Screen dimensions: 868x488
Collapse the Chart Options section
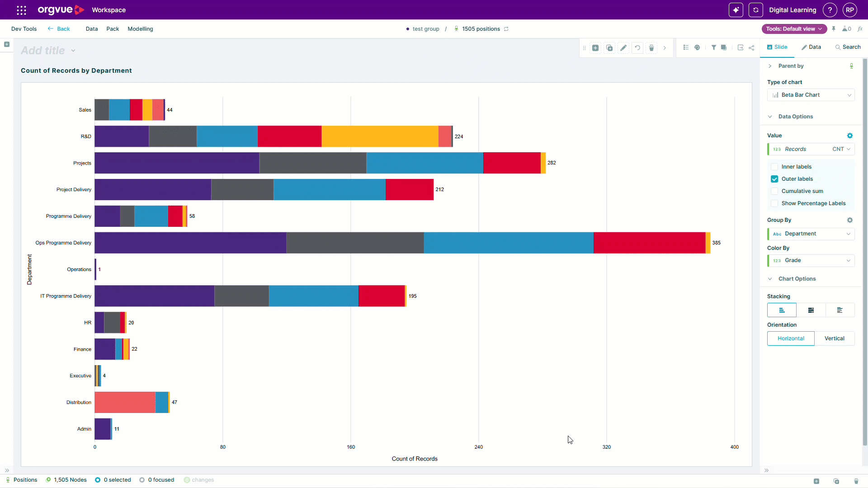770,279
